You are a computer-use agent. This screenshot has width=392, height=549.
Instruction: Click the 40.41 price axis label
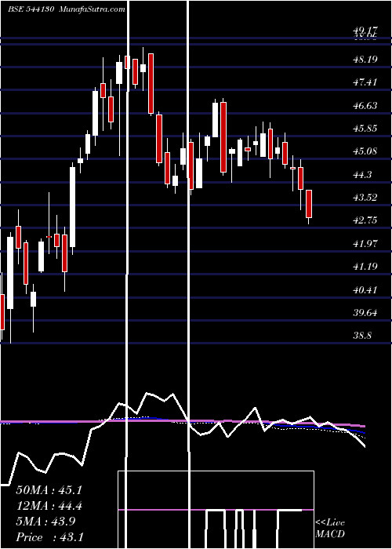[x=365, y=289]
